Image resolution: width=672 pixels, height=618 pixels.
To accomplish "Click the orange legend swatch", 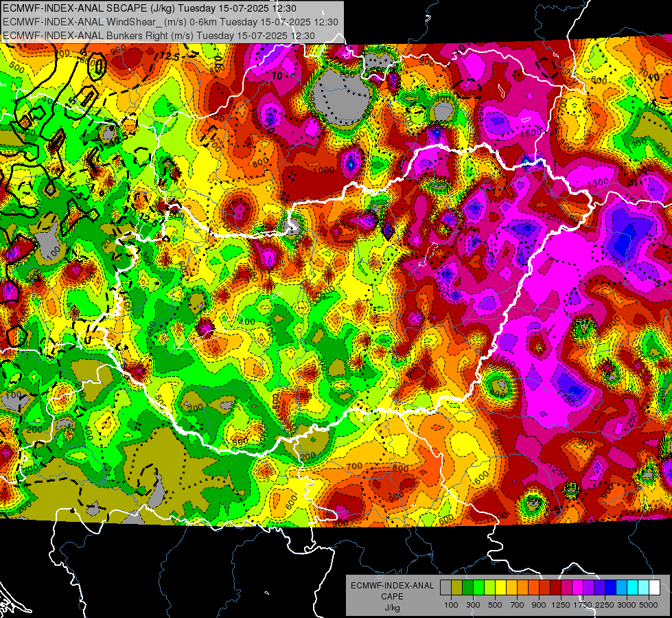I will 523,588.
